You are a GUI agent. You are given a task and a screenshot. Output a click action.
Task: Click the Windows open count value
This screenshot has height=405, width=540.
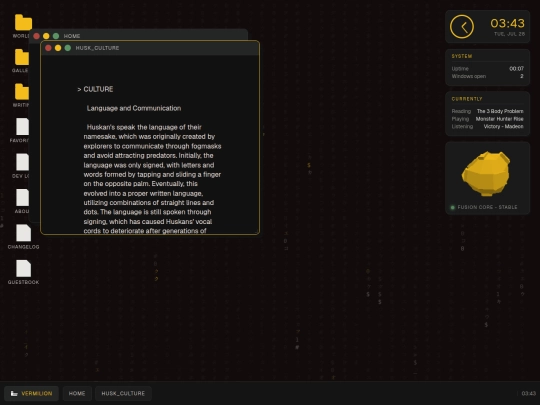[x=522, y=76]
